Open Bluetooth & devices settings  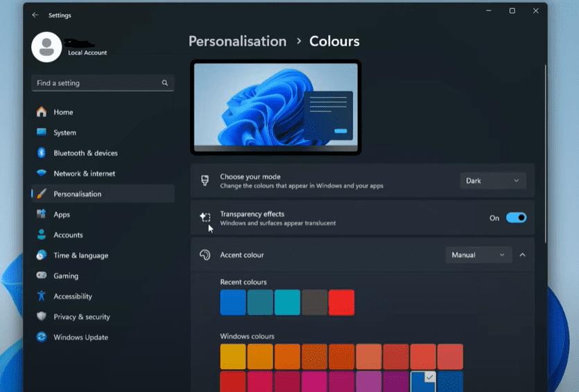click(85, 153)
